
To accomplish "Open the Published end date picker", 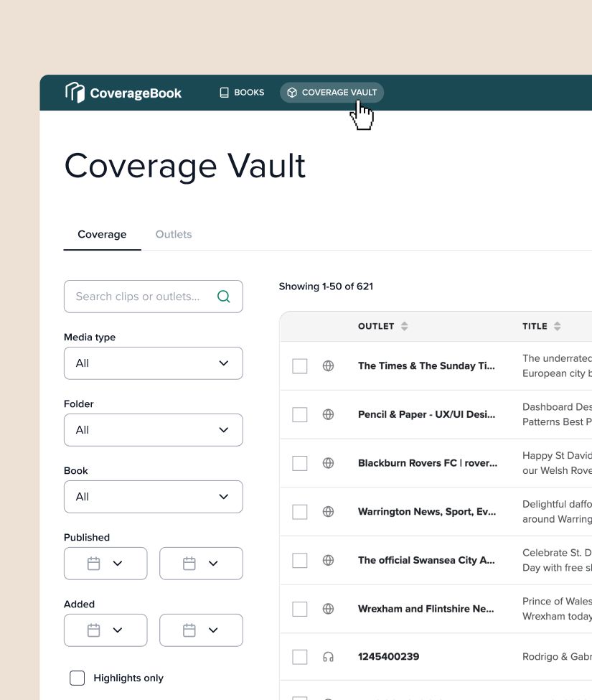I will coord(201,564).
